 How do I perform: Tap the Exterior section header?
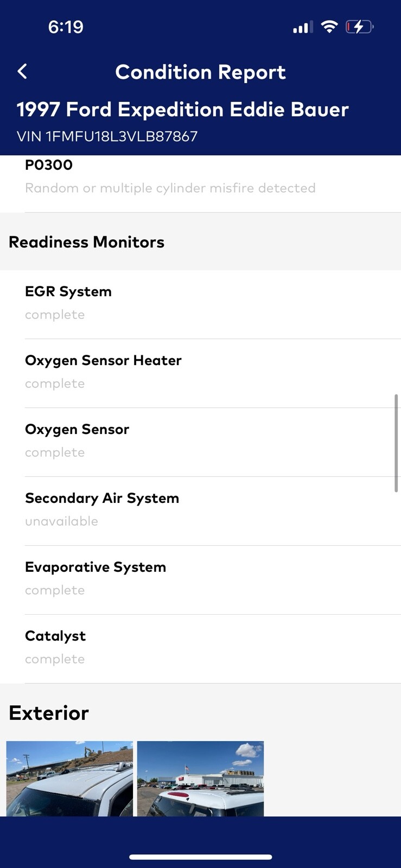tap(49, 713)
